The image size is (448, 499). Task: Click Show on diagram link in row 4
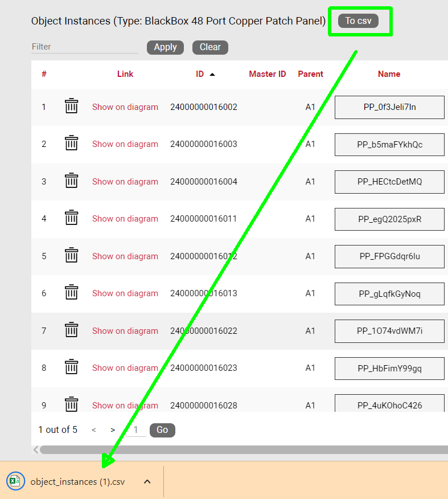pos(125,219)
